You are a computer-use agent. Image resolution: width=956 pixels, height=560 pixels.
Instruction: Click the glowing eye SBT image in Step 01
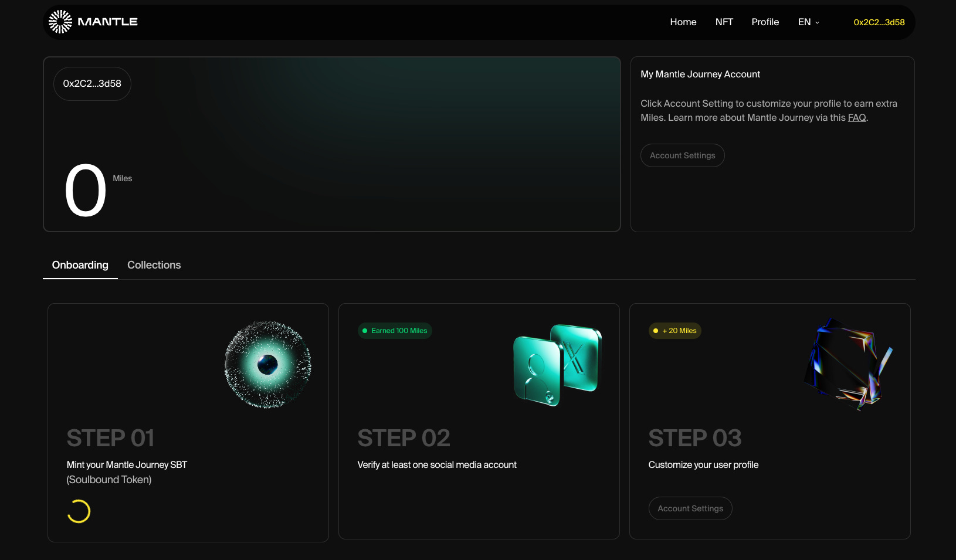[x=268, y=364]
